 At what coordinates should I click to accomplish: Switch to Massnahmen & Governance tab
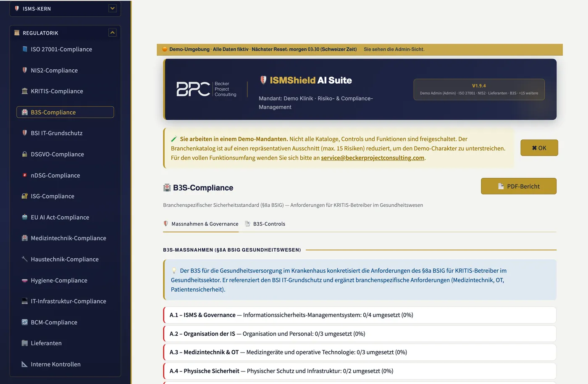pos(201,224)
